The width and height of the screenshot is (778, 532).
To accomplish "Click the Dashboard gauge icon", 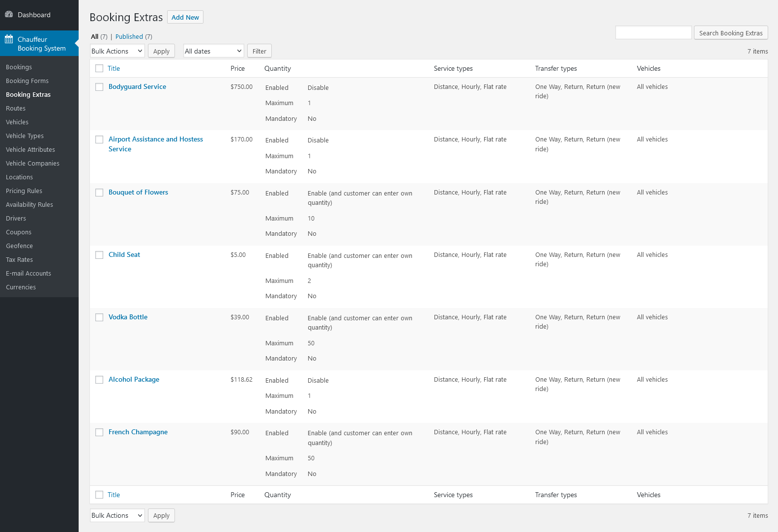I will [9, 15].
